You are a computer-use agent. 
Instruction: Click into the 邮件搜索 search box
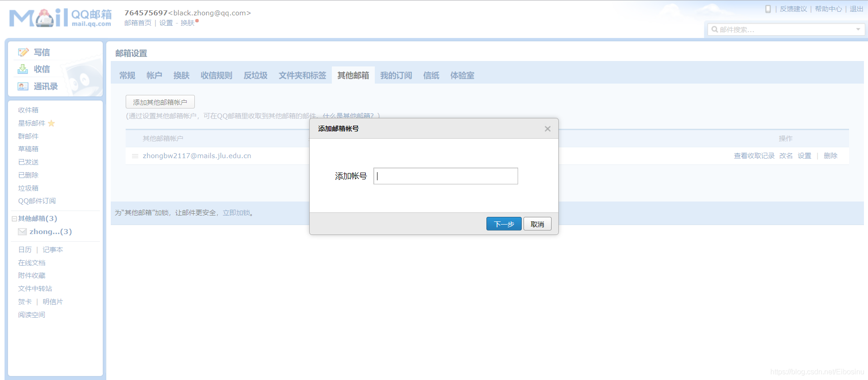click(x=786, y=29)
